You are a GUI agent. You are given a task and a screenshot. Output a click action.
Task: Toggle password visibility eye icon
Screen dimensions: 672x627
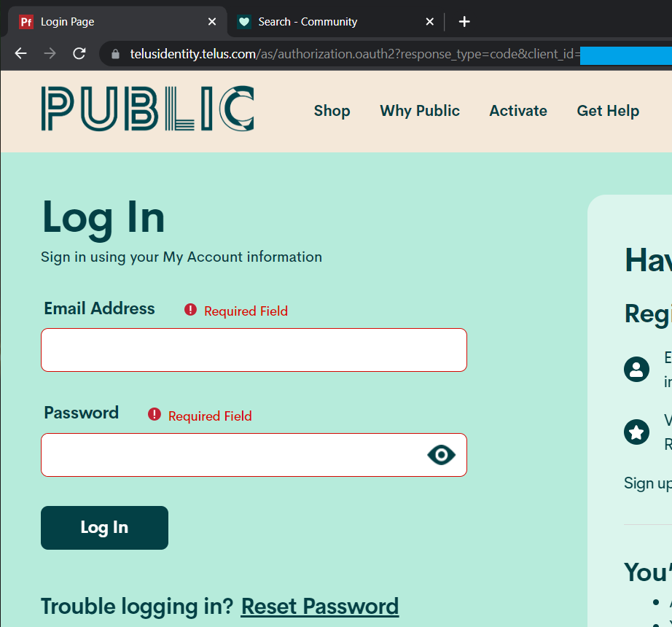coord(441,455)
